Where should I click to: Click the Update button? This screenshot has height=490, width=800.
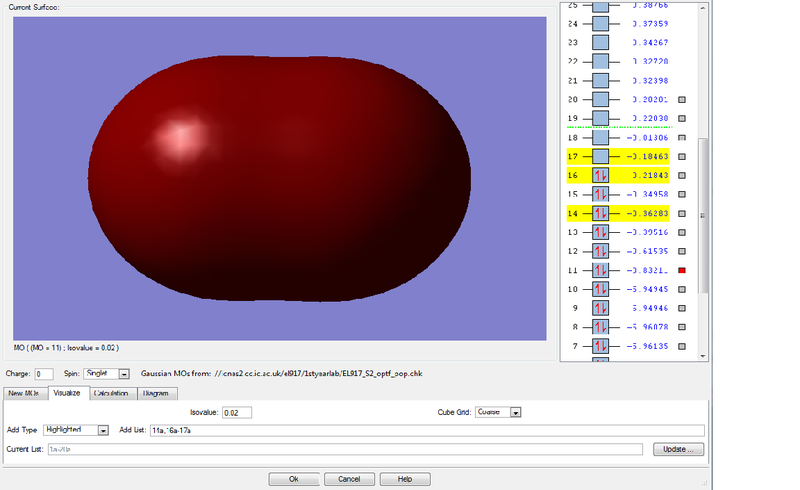(678, 449)
